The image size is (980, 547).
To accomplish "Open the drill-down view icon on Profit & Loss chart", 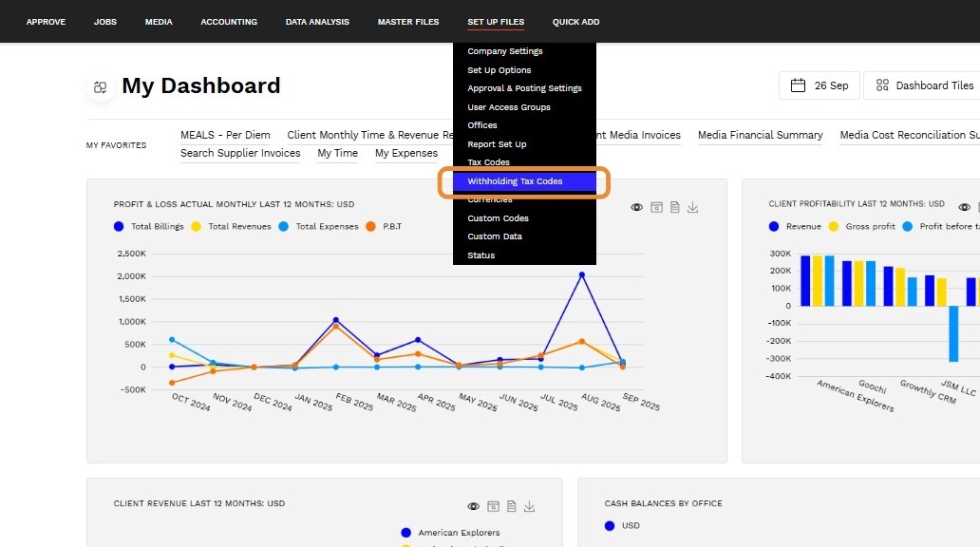I will pos(656,207).
